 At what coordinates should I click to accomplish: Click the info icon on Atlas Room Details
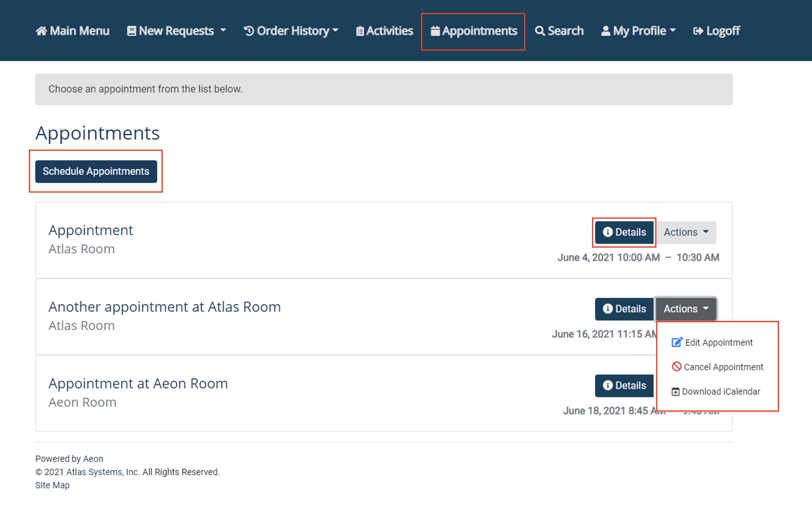point(608,232)
